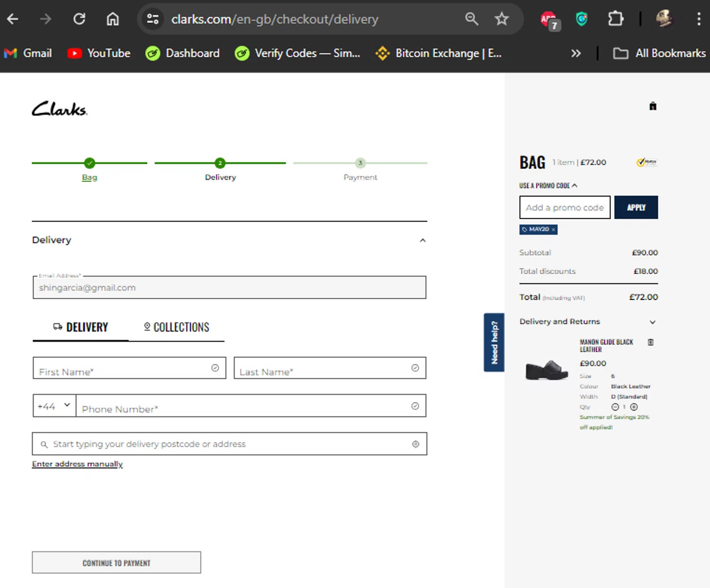Focus the Last Name field

click(x=330, y=368)
